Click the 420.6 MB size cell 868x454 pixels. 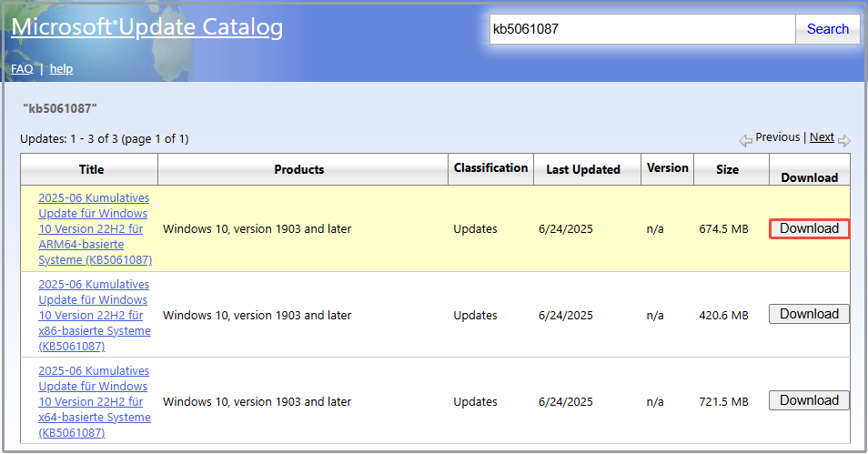coord(723,315)
